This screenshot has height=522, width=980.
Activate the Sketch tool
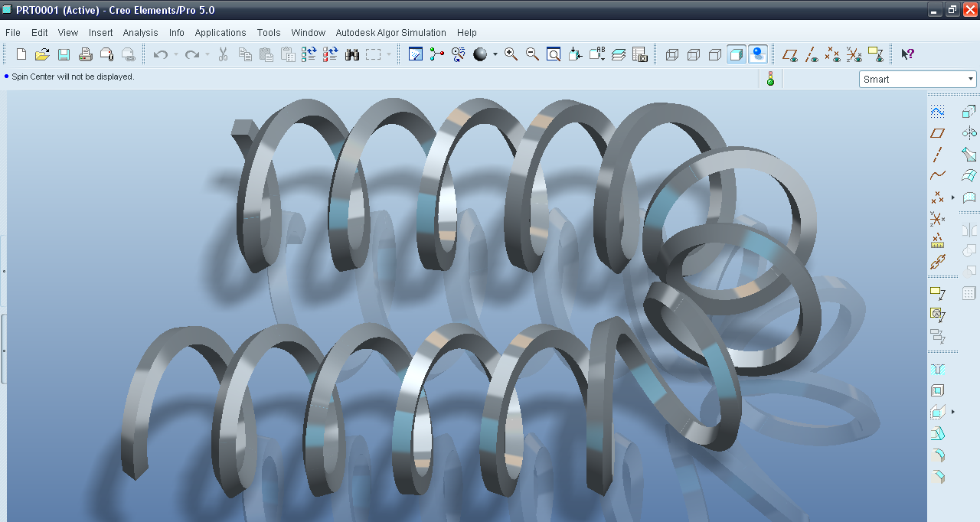point(937,110)
